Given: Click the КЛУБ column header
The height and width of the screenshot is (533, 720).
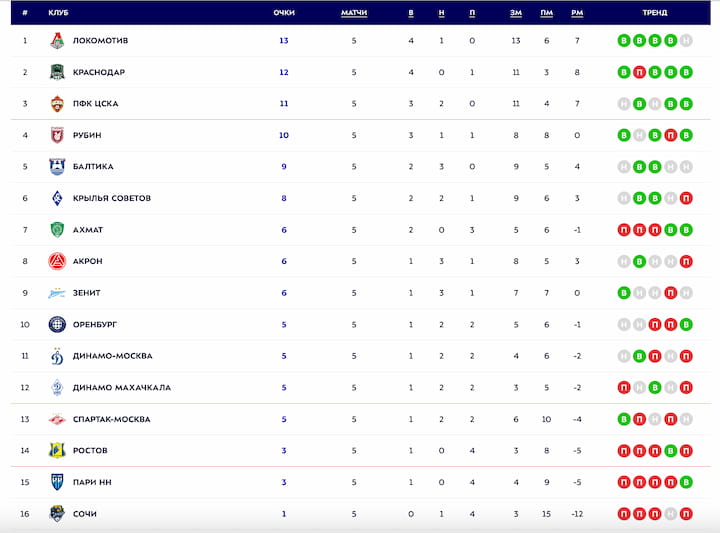Looking at the screenshot, I should 58,13.
